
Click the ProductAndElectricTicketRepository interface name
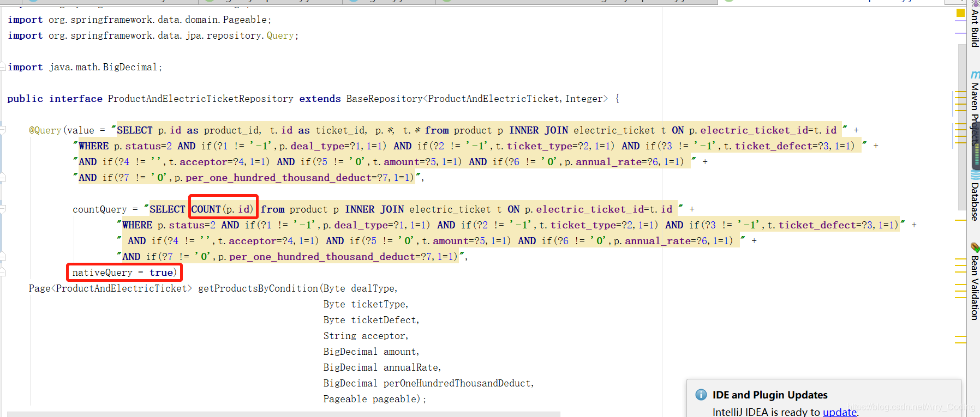click(x=200, y=99)
